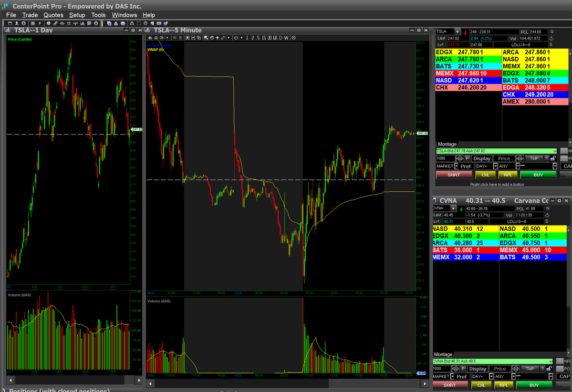Click the dashed selection rectangle toolbar icon

point(139,23)
